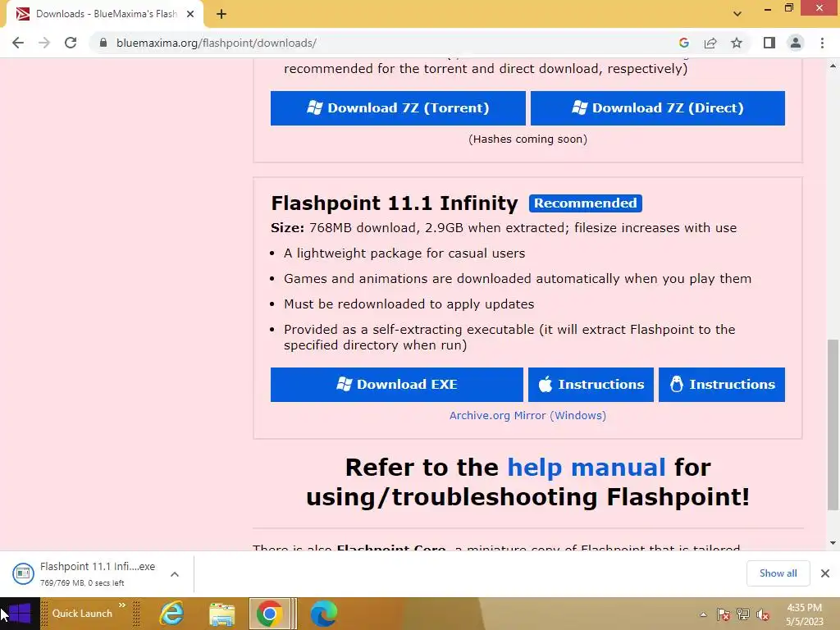
Task: Download the 7Z via Torrent
Action: pos(398,108)
